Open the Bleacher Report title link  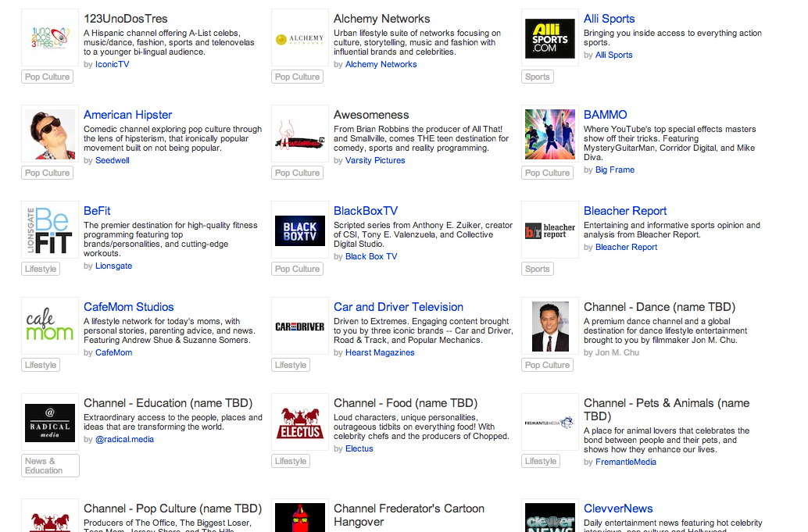(x=625, y=211)
